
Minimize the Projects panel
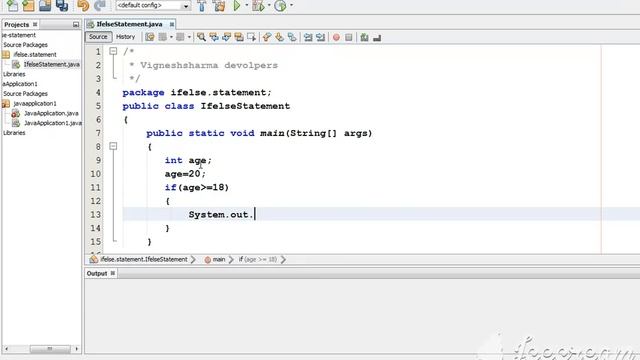76,24
